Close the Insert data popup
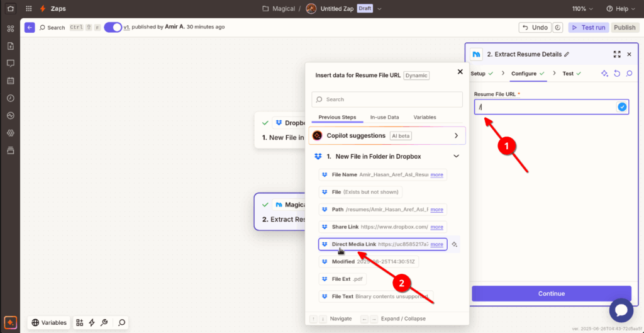The height and width of the screenshot is (333, 644). pyautogui.click(x=460, y=72)
